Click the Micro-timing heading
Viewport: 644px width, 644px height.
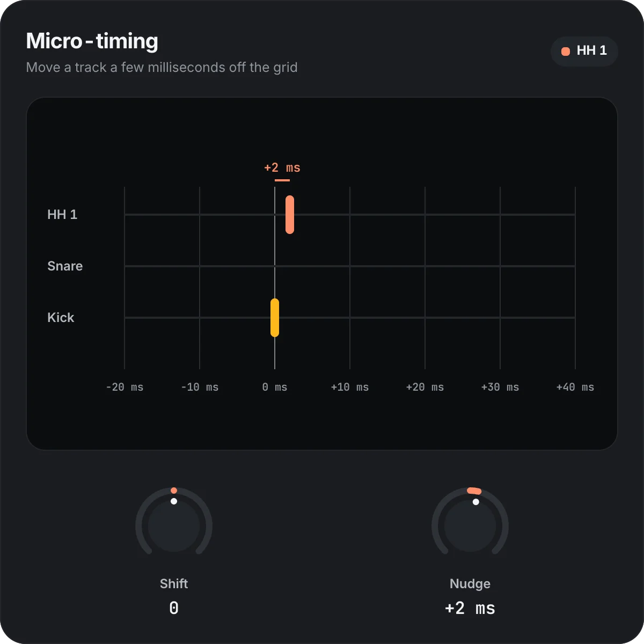(x=92, y=41)
